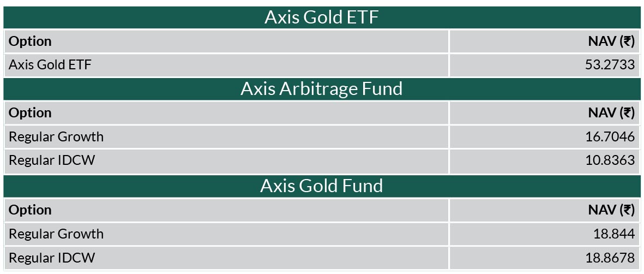This screenshot has width=644, height=274.
Task: Click Option column header in Gold Fund table
Action: point(30,210)
